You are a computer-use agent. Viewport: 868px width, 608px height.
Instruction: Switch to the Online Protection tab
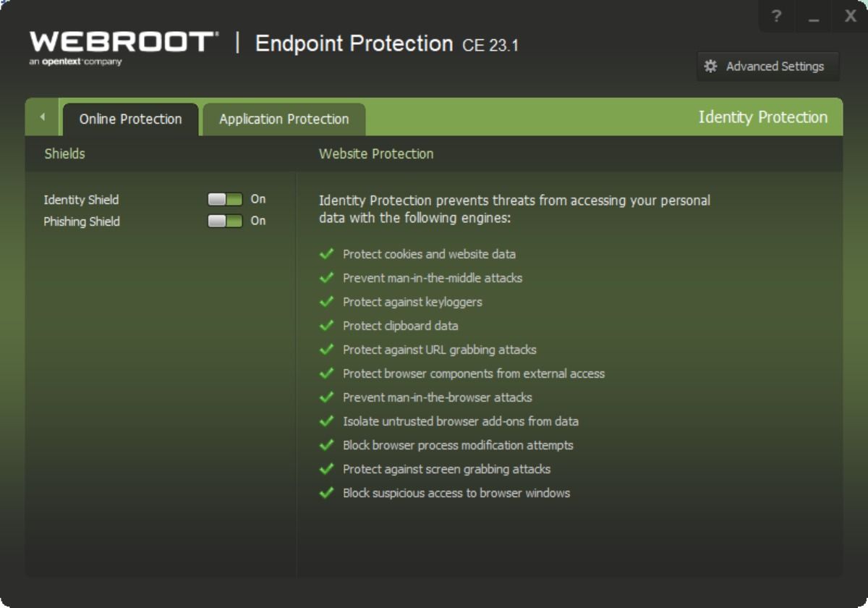pos(130,119)
